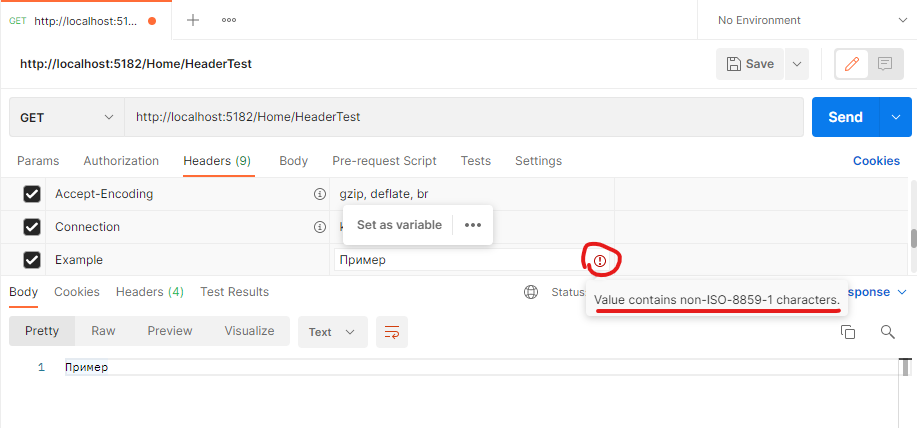
Task: Open the Tests tab
Action: pyautogui.click(x=475, y=161)
